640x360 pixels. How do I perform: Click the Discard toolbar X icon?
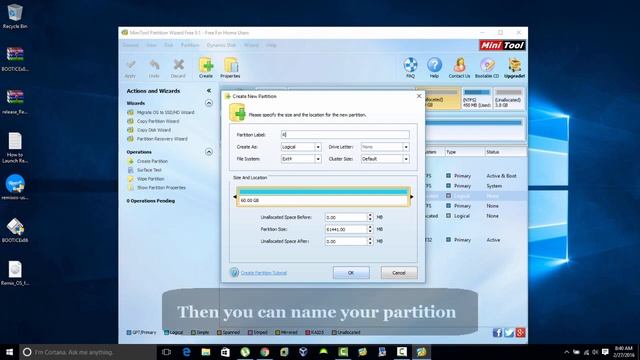pos(178,68)
